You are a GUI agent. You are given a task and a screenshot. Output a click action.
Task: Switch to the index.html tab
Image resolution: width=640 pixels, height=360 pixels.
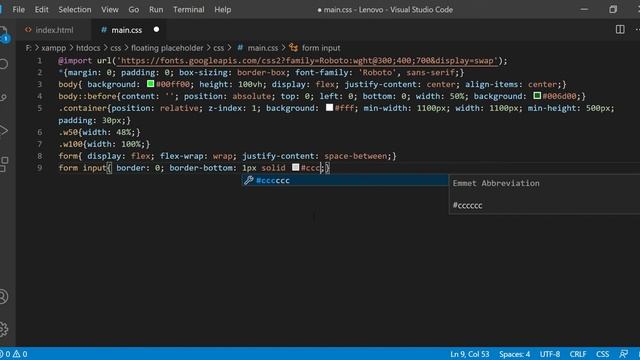(53, 30)
